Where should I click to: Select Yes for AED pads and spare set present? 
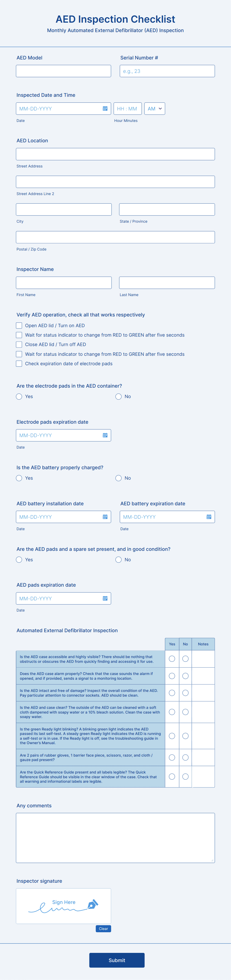(19, 560)
